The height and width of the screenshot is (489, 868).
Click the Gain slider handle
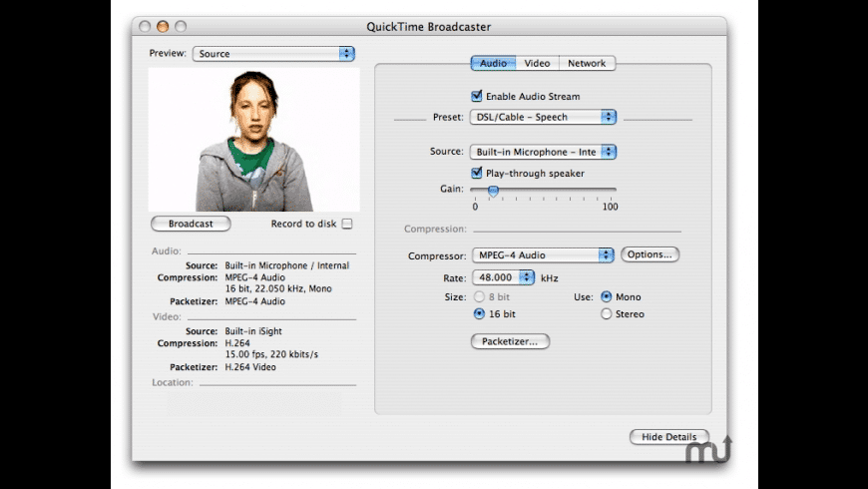coord(493,191)
